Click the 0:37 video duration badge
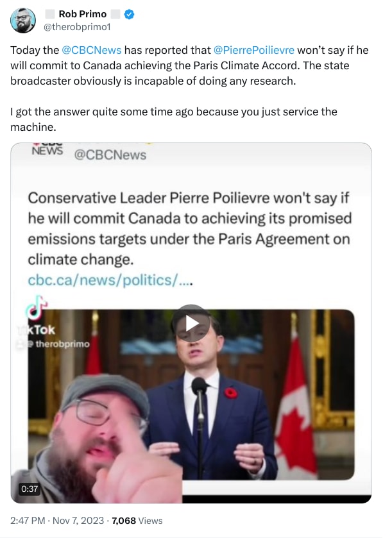 30,489
